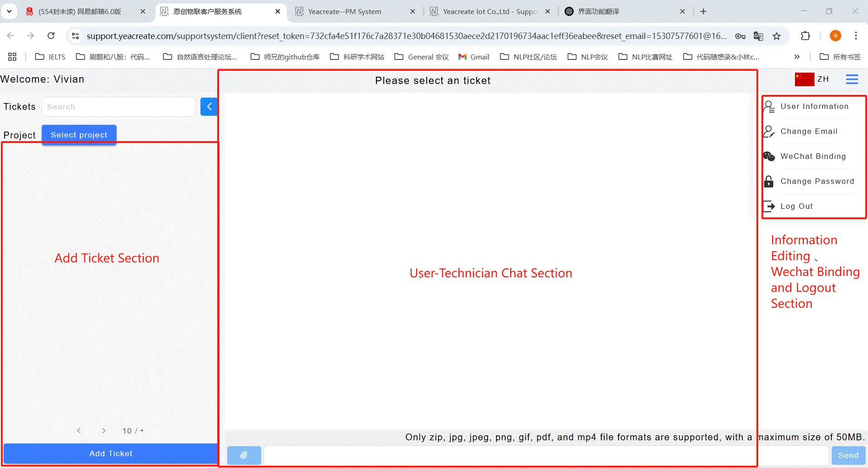The image size is (868, 468).
Task: Go to next page of tickets
Action: 104,431
